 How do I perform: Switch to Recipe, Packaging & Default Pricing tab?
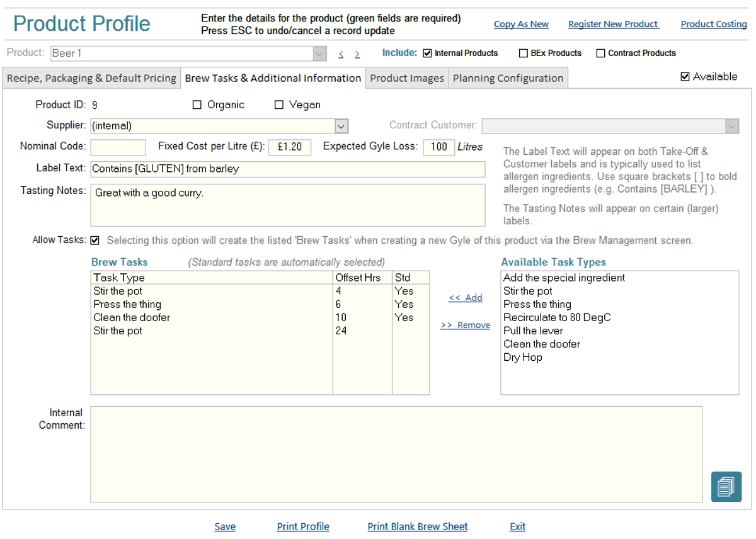click(x=91, y=78)
